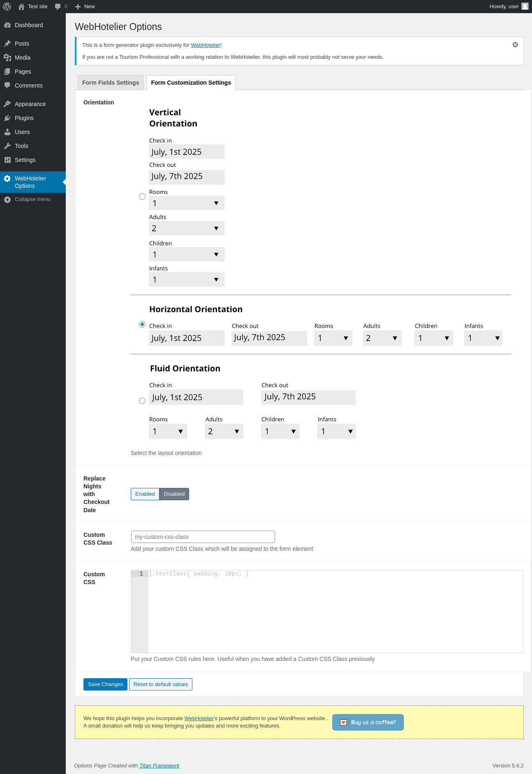The image size is (532, 774).
Task: Open Children dropdown in Fluid Orientation
Action: (x=280, y=431)
